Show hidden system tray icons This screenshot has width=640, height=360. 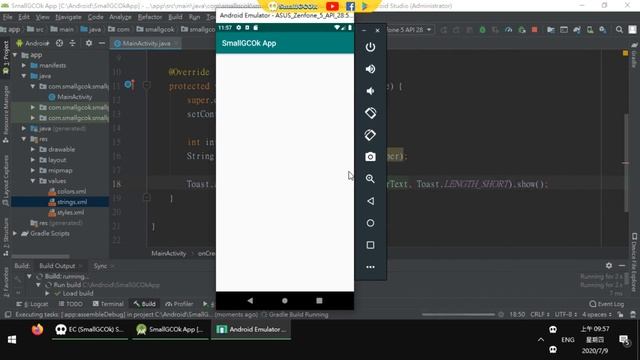coord(541,340)
